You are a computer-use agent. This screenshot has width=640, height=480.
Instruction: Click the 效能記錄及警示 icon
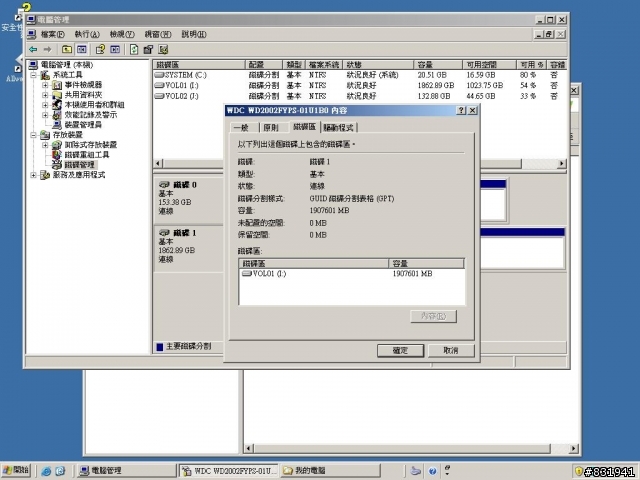coord(57,115)
